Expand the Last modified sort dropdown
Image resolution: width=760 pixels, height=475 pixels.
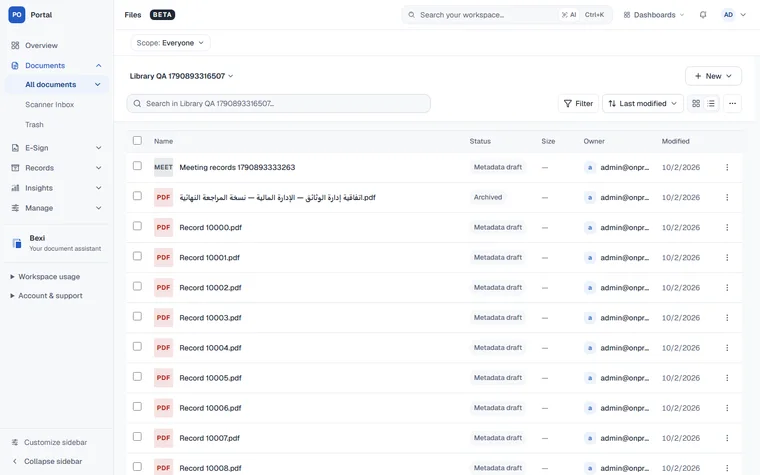[643, 103]
